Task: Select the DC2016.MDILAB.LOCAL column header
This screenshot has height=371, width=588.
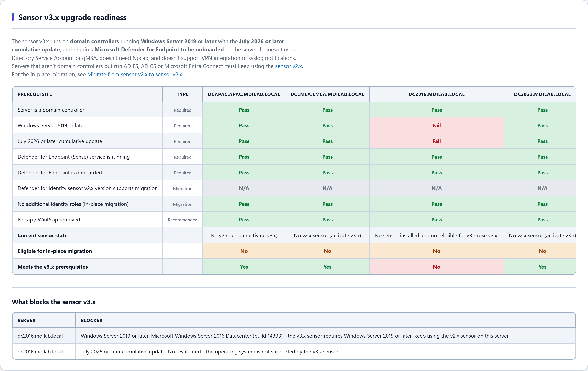Action: 437,94
